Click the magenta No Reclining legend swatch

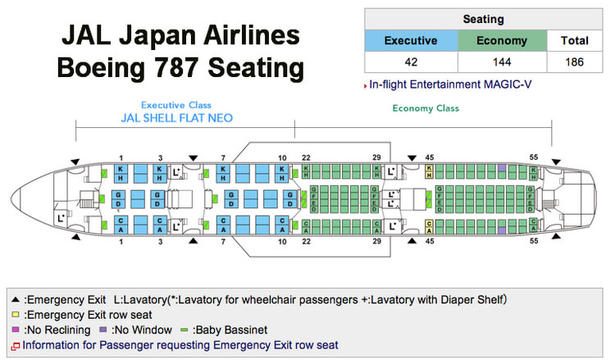point(16,330)
